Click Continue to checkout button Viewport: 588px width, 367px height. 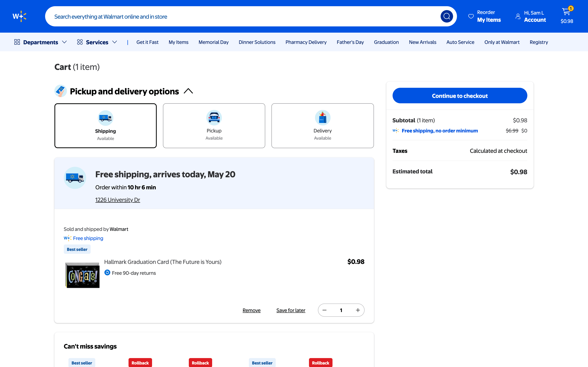click(x=460, y=96)
